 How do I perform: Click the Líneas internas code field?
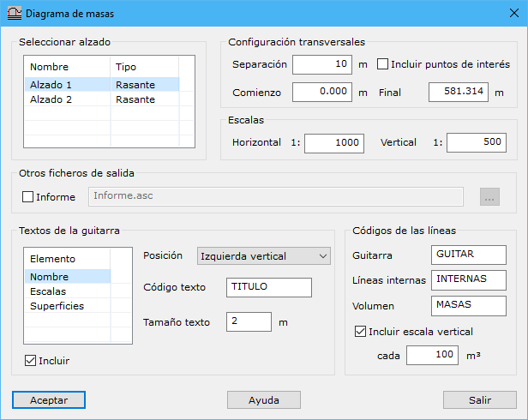(x=468, y=280)
